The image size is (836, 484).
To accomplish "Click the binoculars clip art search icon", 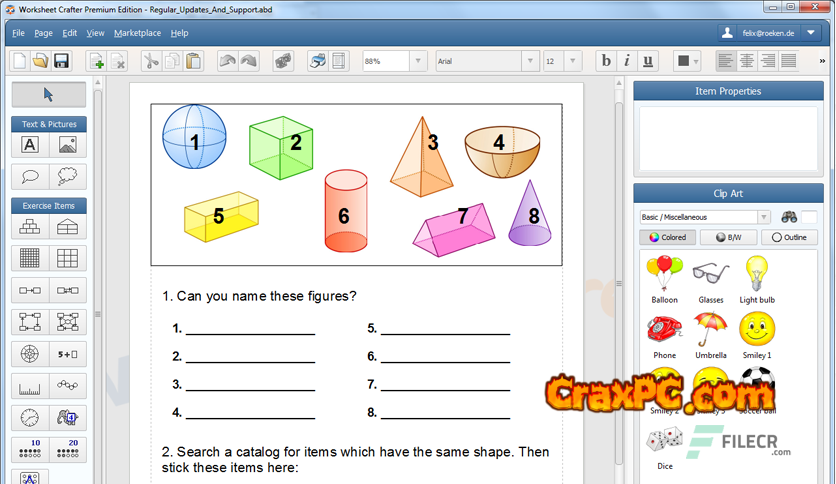I will pos(788,217).
